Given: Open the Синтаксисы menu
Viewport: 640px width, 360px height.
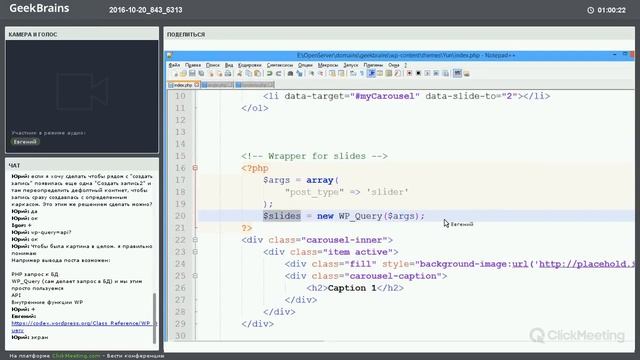Looking at the screenshot, I should coord(280,65).
